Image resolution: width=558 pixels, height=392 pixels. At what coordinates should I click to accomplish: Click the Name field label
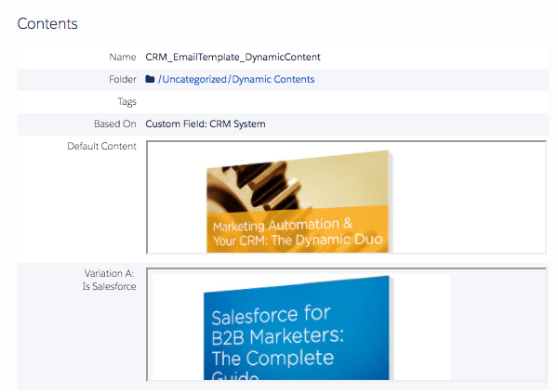[x=123, y=57]
